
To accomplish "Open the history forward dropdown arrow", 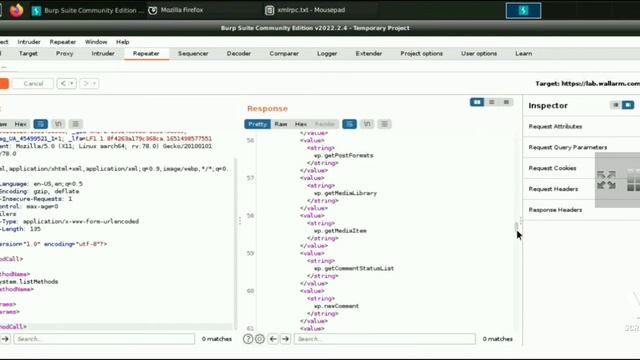I will (94, 84).
